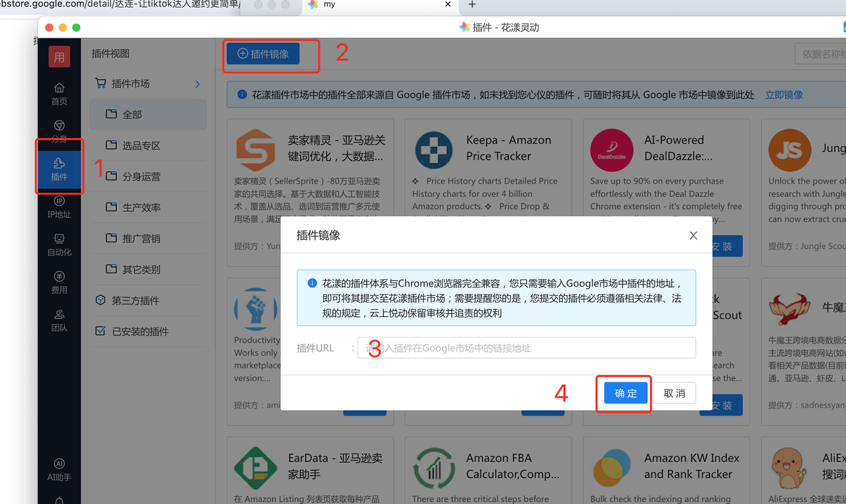846x504 pixels.
Task: Select 全部 category folder
Action: point(148,114)
